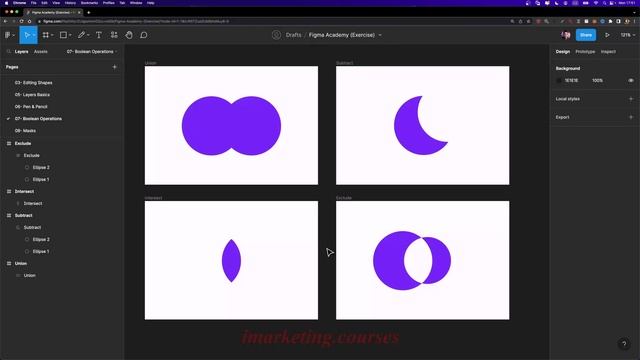Click the Present play icon

click(607, 35)
